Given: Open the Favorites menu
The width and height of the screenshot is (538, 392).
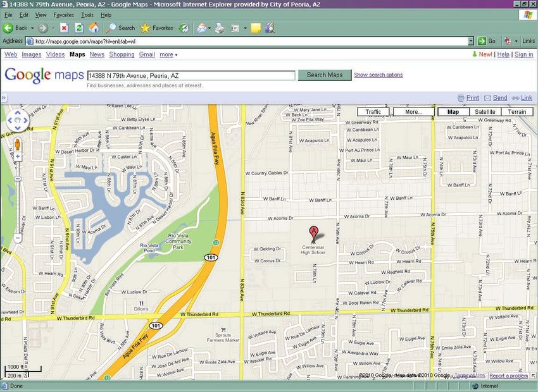Looking at the screenshot, I should coord(64,15).
